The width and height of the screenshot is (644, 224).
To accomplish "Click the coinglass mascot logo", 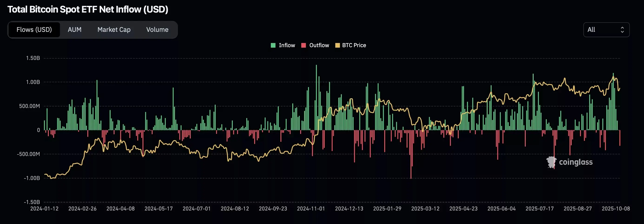I will (551, 162).
